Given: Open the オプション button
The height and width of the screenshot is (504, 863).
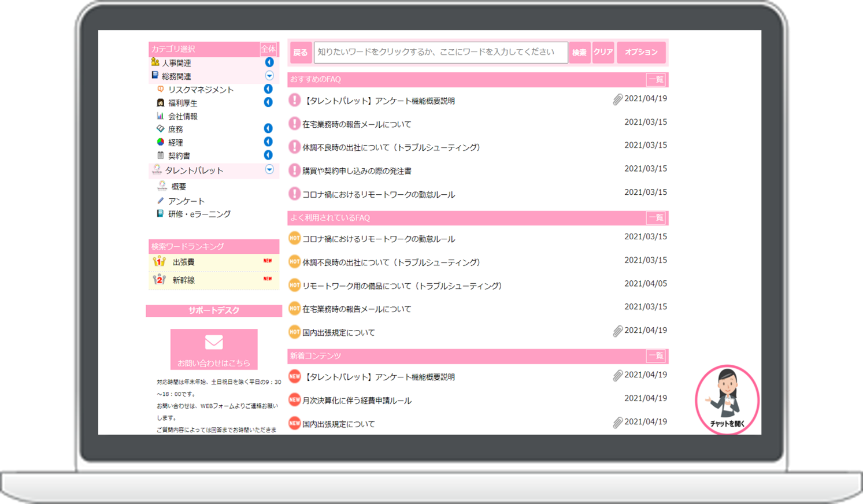Looking at the screenshot, I should coord(641,52).
